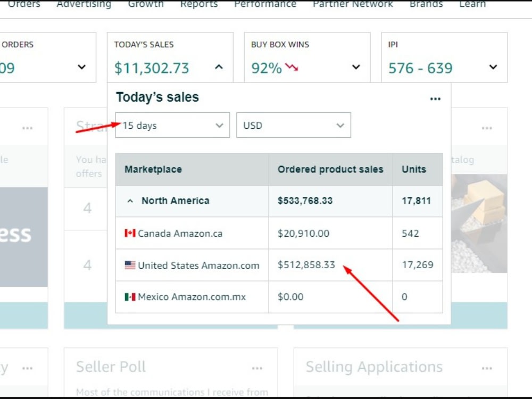Expand the Buy Box Wins card

[356, 67]
